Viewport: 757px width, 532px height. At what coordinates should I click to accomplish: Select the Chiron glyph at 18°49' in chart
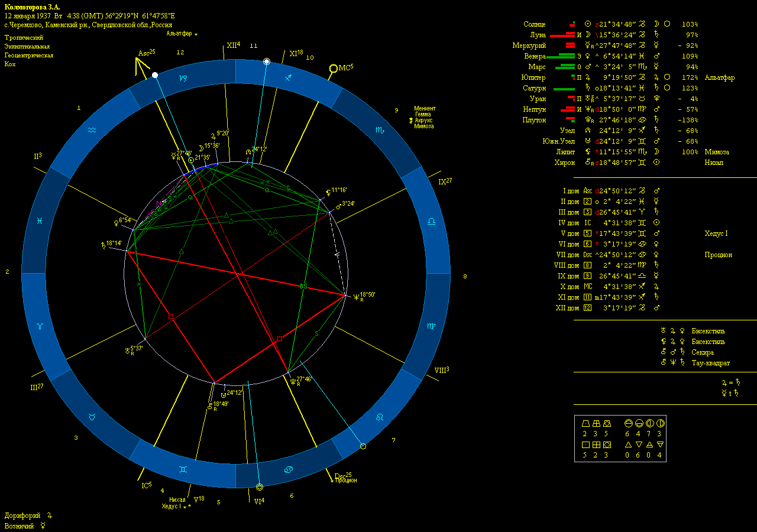[x=209, y=406]
